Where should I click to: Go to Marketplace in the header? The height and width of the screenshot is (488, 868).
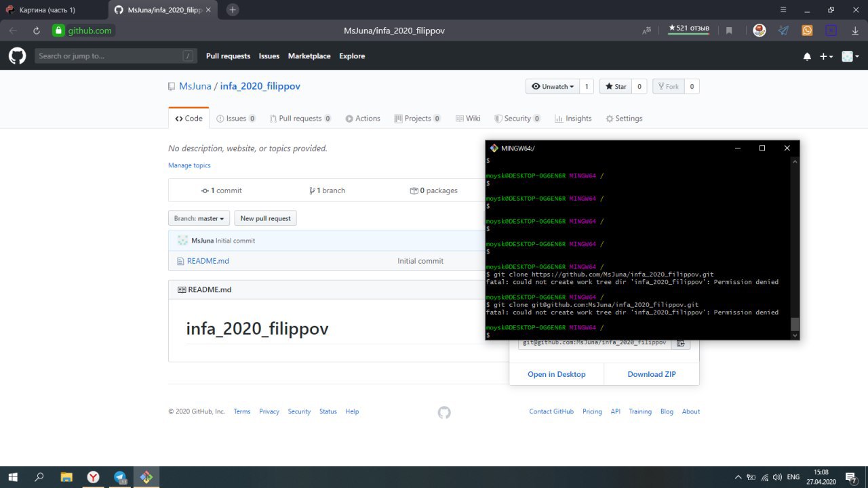click(x=309, y=56)
